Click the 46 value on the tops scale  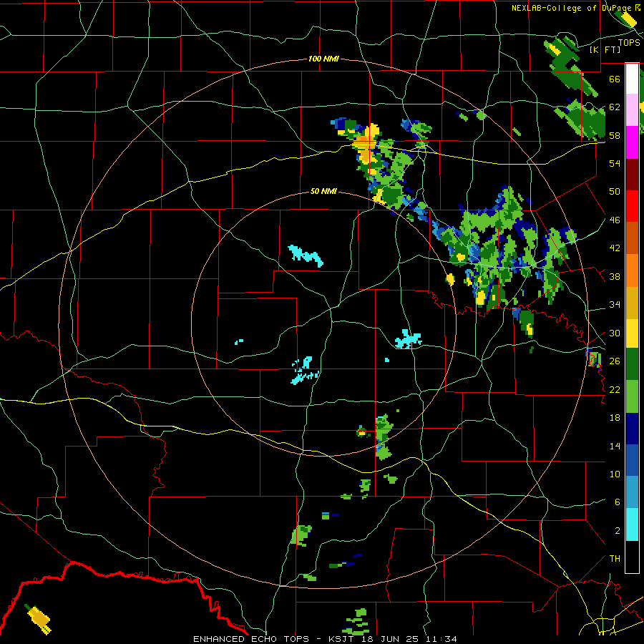tap(615, 220)
